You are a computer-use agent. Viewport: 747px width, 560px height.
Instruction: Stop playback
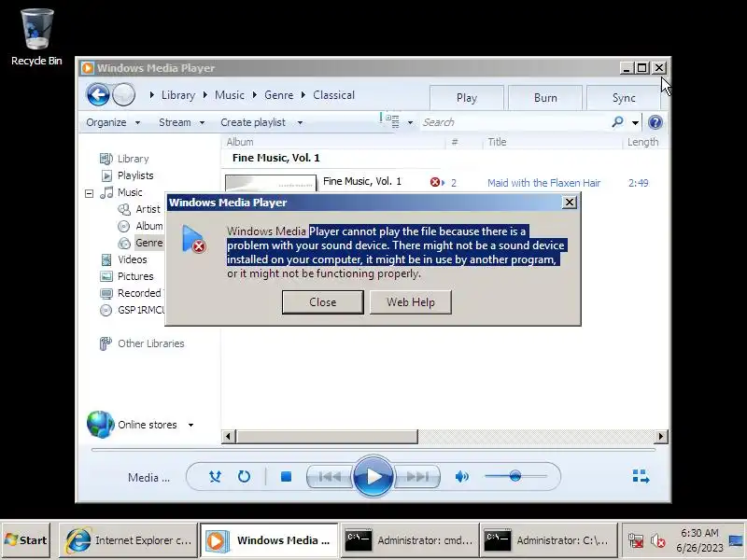(x=286, y=476)
